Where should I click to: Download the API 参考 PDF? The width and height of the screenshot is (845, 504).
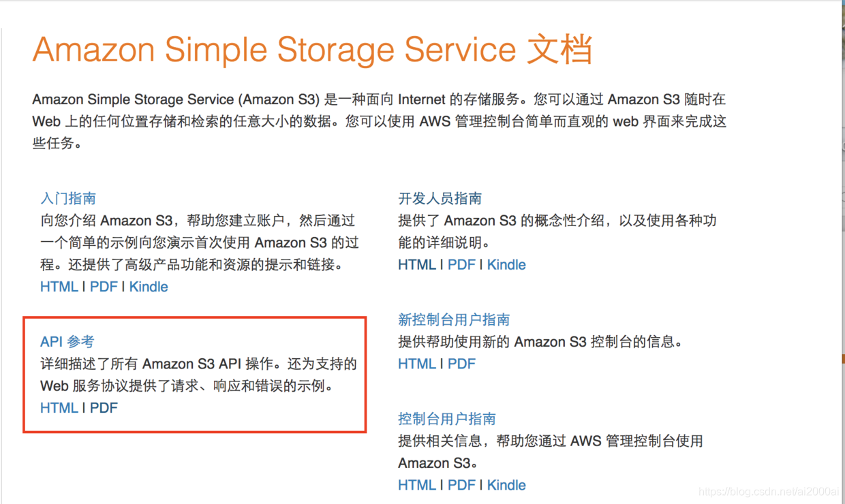104,407
